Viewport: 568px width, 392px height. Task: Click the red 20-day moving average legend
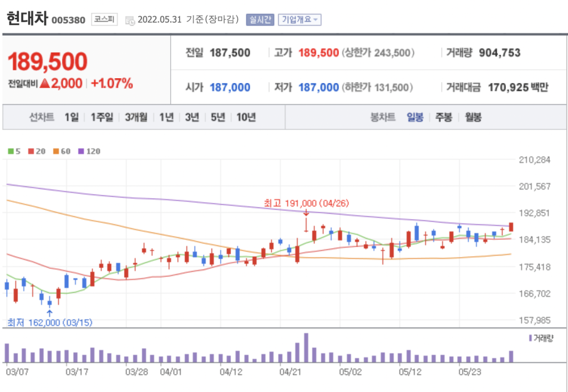point(35,151)
